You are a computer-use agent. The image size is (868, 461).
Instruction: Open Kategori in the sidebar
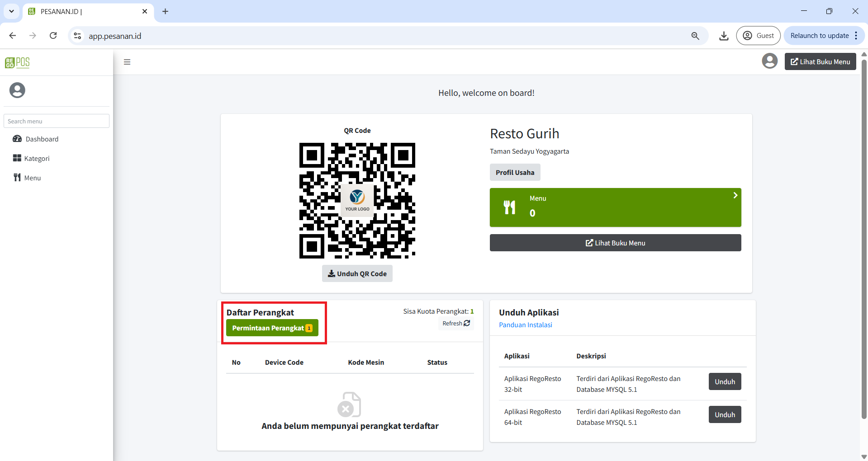36,159
